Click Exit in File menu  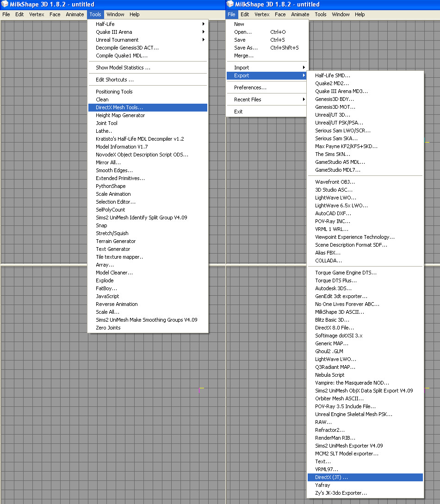click(266, 112)
